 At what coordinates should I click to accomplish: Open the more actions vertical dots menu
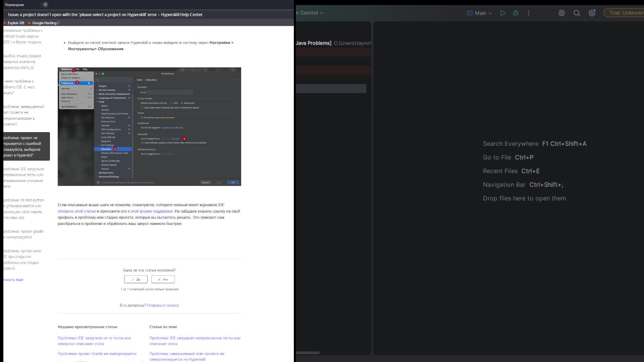[529, 13]
